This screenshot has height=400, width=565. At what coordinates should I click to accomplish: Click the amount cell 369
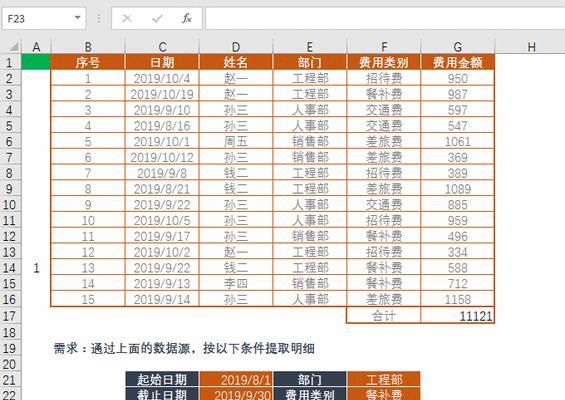[458, 157]
